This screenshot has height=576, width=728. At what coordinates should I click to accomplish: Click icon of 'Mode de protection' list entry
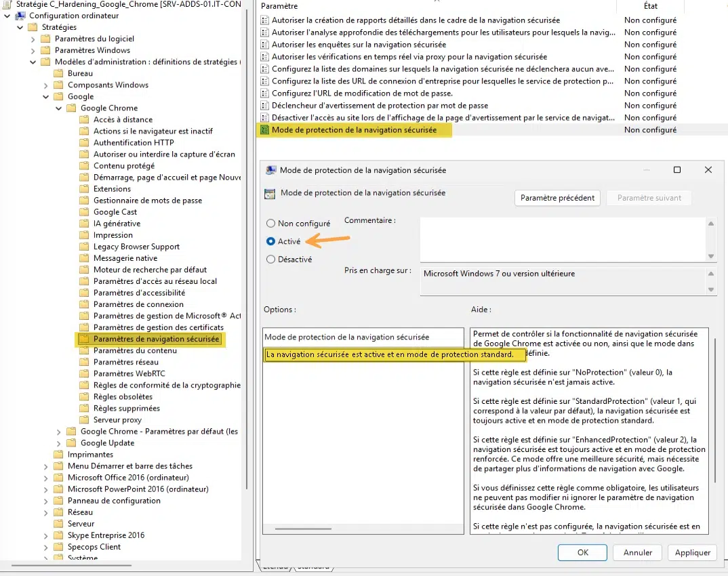(264, 130)
